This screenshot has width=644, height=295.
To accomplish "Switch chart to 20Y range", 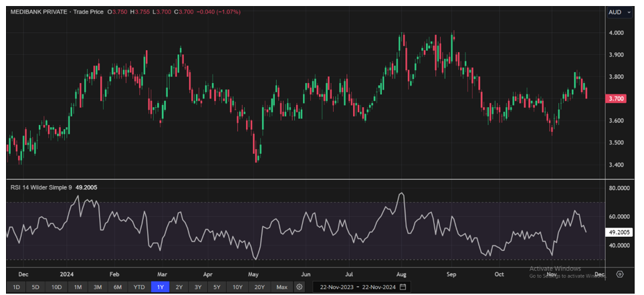I will 260,287.
